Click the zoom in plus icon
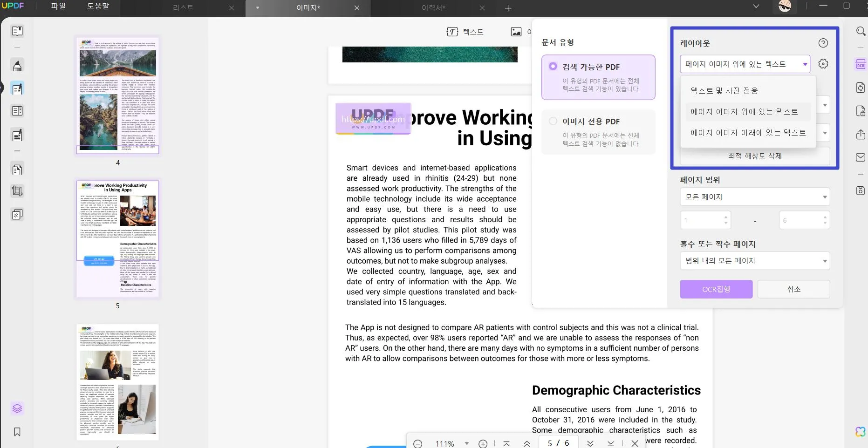 click(483, 444)
